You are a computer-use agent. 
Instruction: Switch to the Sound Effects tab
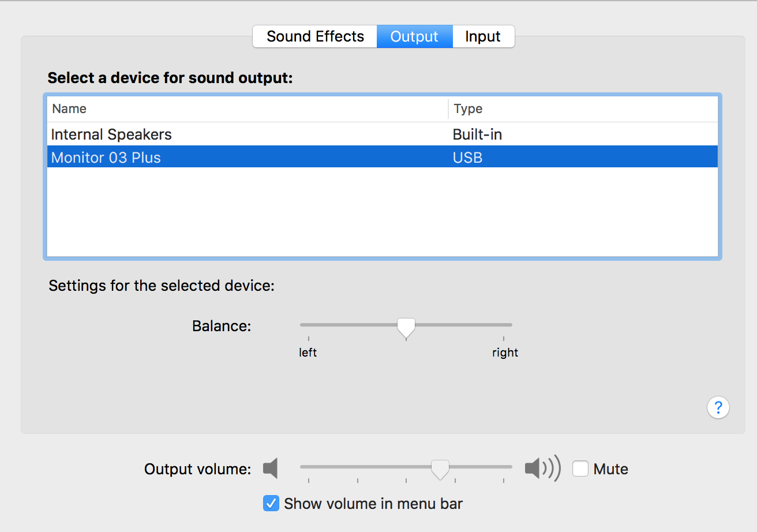pyautogui.click(x=315, y=37)
